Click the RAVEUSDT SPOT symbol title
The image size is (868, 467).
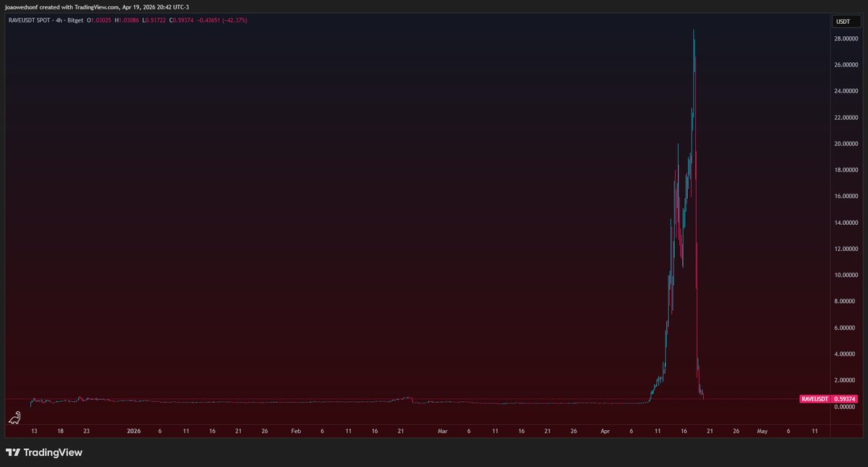tap(27, 20)
